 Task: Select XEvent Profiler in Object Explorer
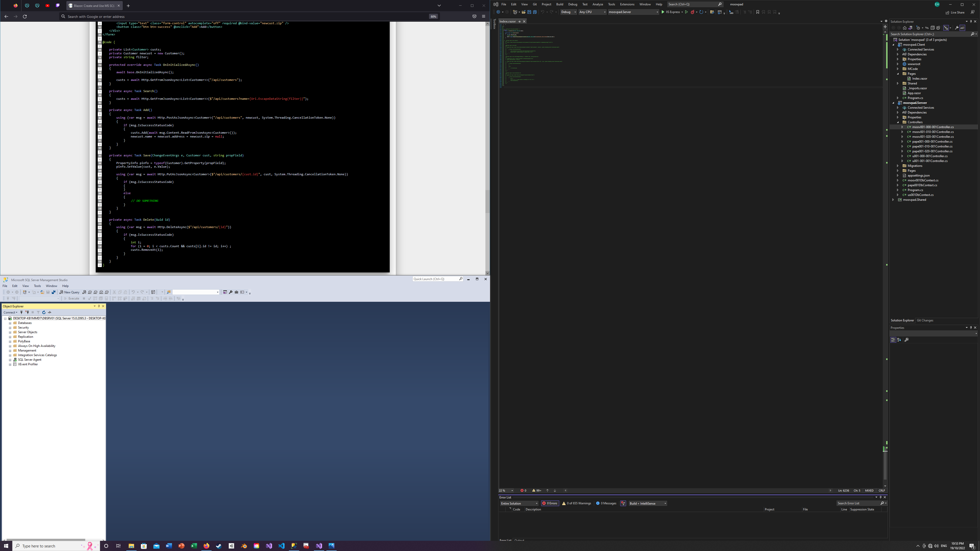[x=28, y=364]
